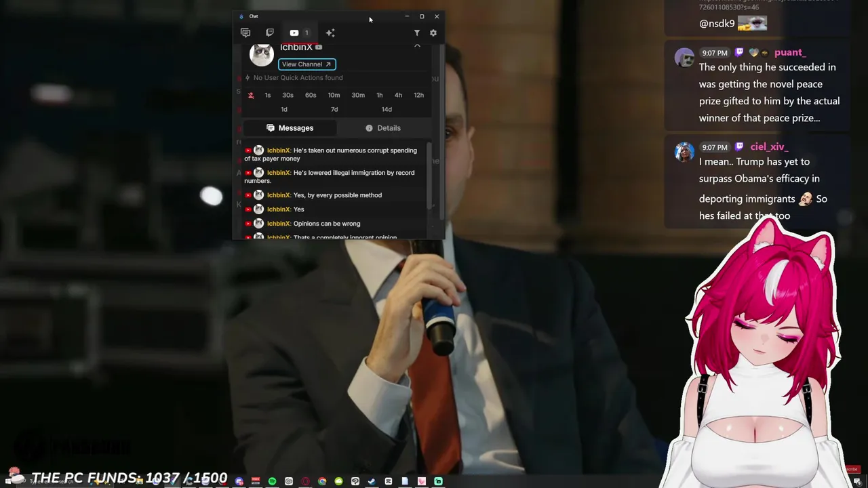Click message "He's taken out numerous corrupt spending"
868x488 pixels.
(x=330, y=155)
